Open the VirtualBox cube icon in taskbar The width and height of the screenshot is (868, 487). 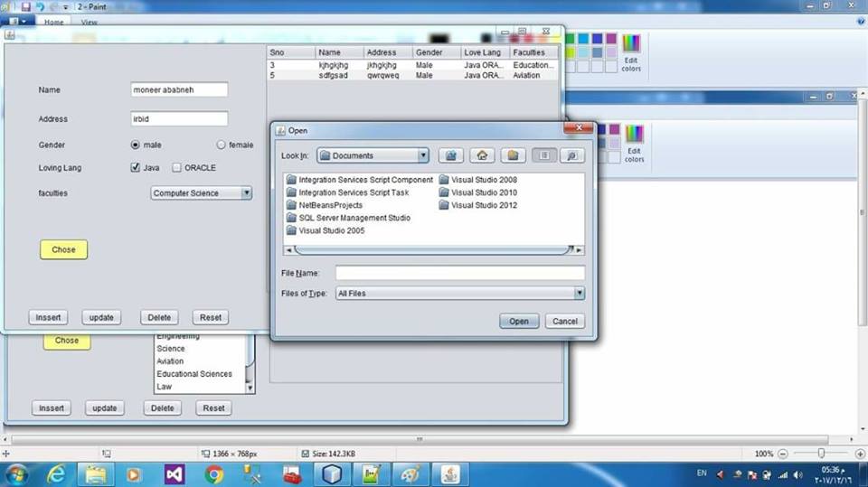click(x=332, y=475)
